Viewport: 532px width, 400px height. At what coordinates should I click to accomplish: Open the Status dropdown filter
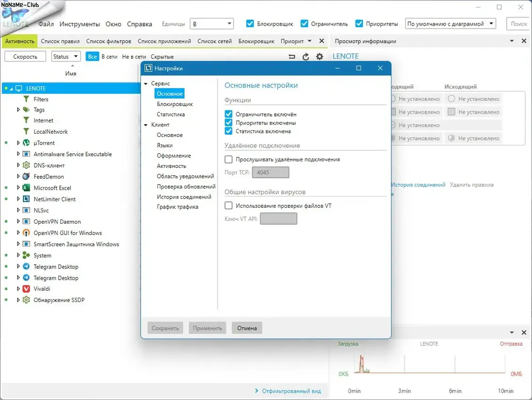66,56
